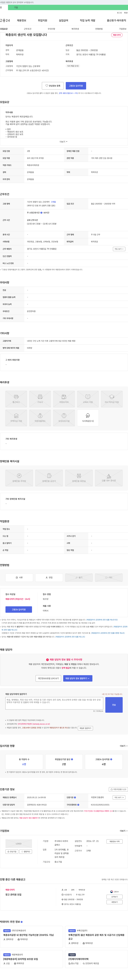Click 관심기업 button under company logo
Screen dimensions: 128x980
pos(12,851)
